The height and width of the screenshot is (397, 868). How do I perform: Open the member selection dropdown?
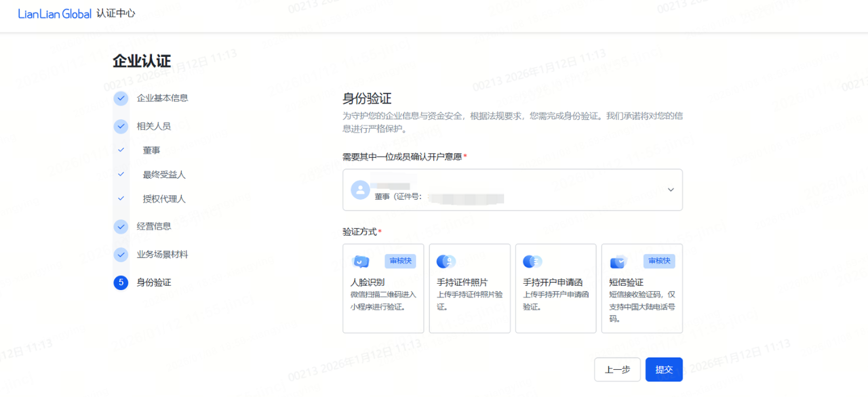(x=513, y=190)
